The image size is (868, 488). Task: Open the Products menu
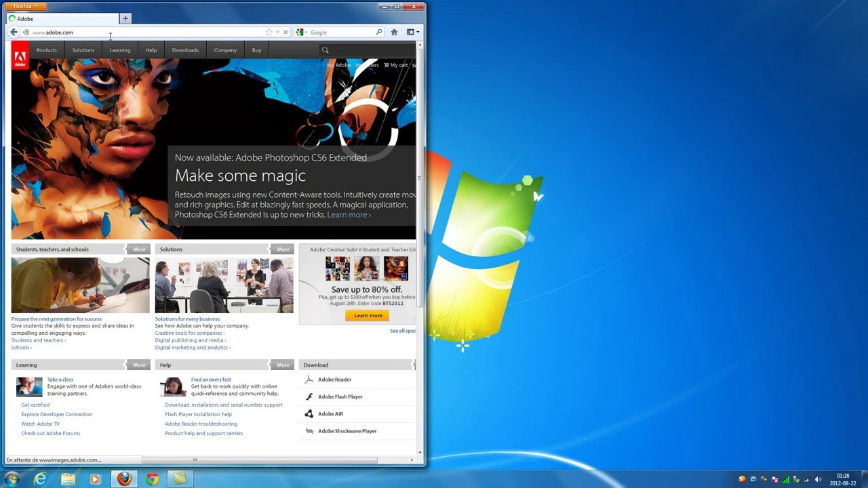pyautogui.click(x=47, y=50)
